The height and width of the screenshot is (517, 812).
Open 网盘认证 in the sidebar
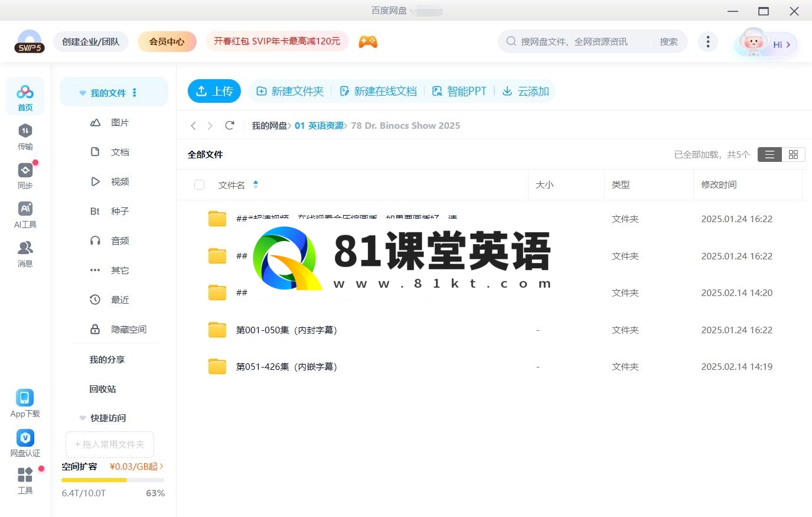click(25, 443)
